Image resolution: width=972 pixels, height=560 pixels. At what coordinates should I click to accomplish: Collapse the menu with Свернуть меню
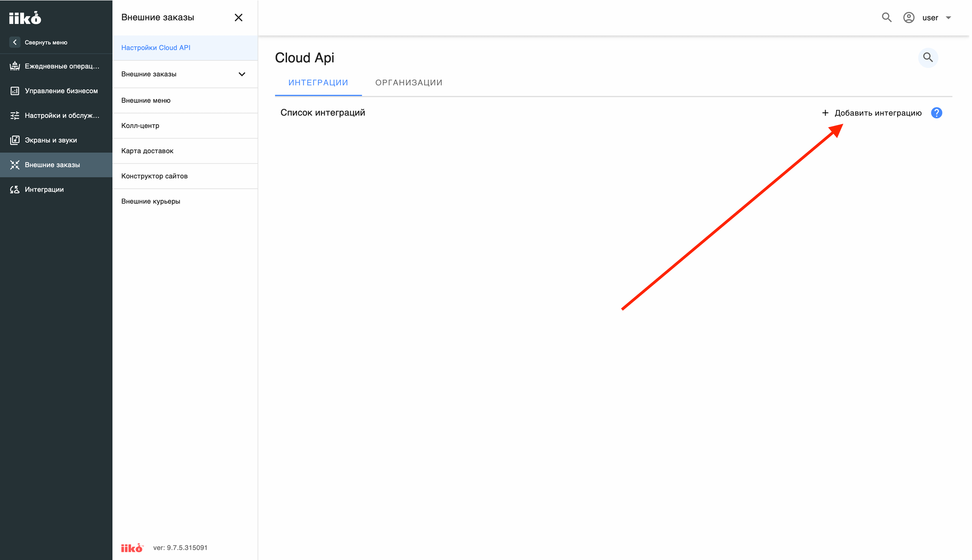point(39,42)
